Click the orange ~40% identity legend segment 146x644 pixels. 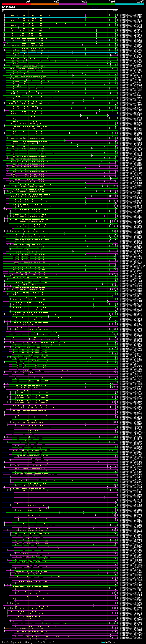pos(45,4)
